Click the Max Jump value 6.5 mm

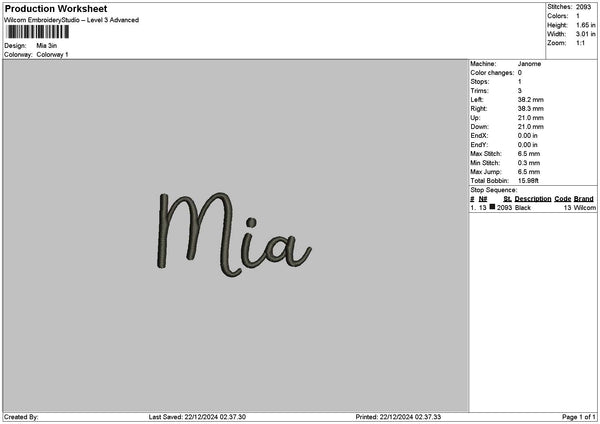[529, 172]
